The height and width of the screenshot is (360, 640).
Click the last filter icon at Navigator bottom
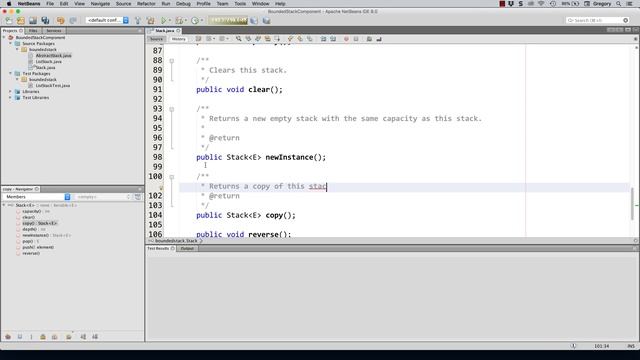[95, 337]
